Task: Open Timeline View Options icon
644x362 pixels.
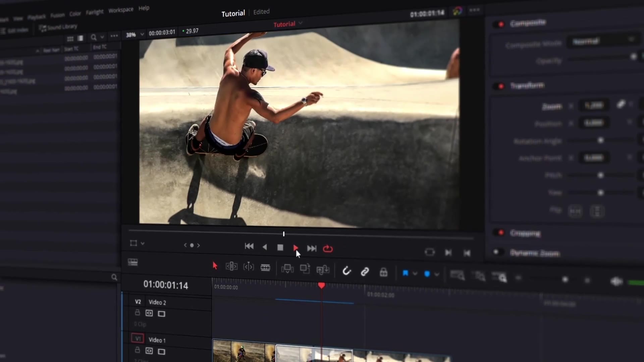Action: pyautogui.click(x=133, y=262)
